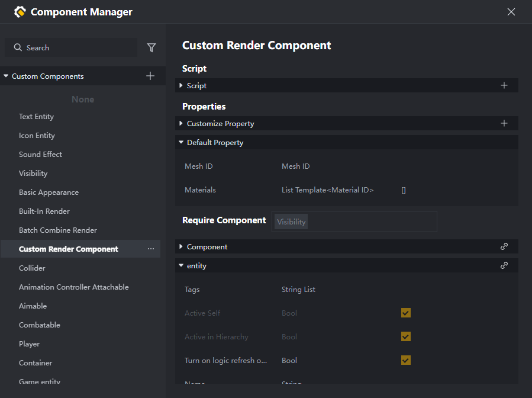The image size is (532, 398).
Task: Select Animation Controller Attachable component
Action: pos(73,287)
